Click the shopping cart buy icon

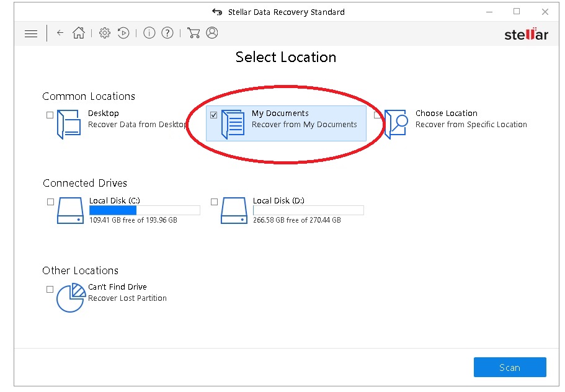click(x=194, y=33)
